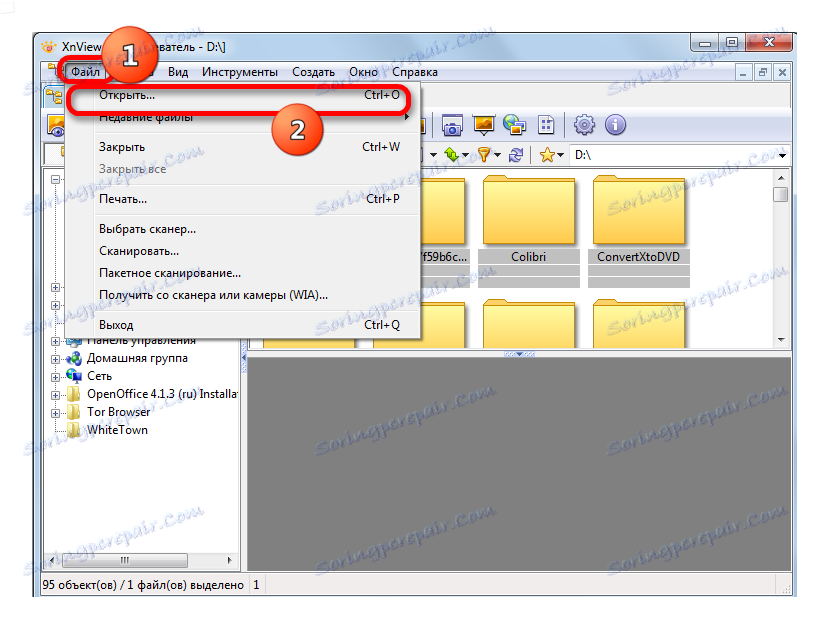Open settings with the gear icon
This screenshot has height=629, width=829.
[584, 125]
